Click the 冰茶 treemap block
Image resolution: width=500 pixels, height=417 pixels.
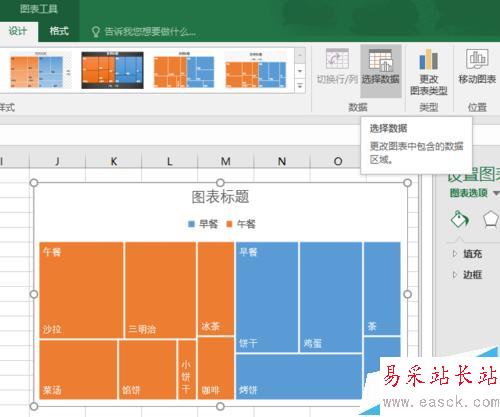(216, 289)
